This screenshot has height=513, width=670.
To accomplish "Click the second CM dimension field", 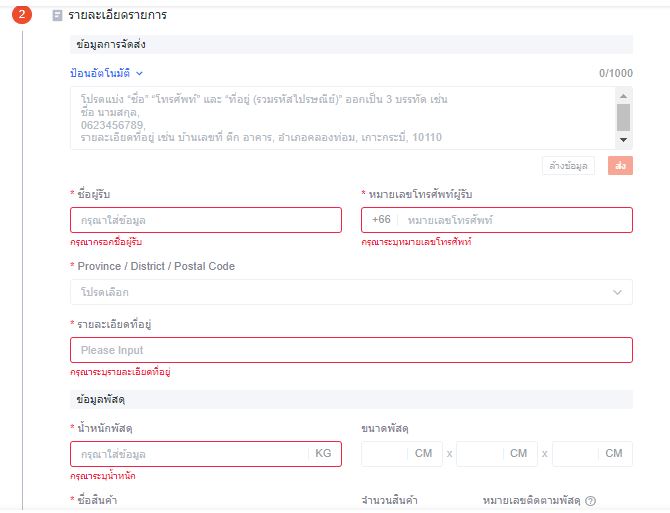I will point(497,454).
